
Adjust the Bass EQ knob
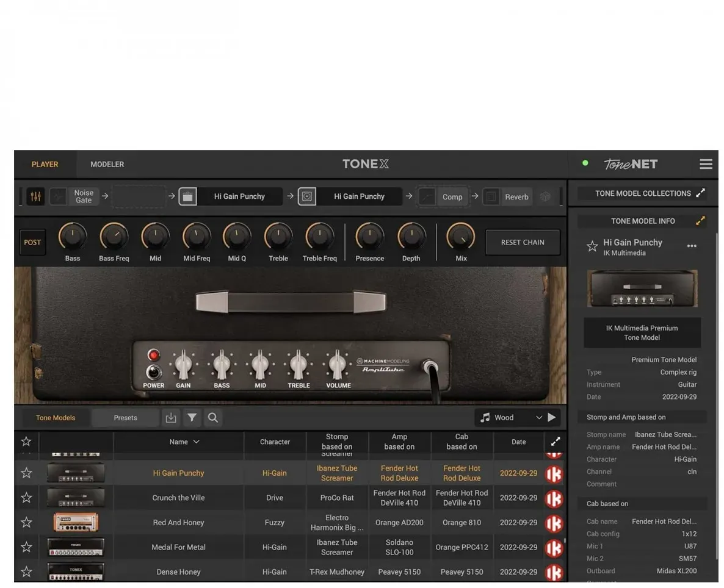(73, 236)
